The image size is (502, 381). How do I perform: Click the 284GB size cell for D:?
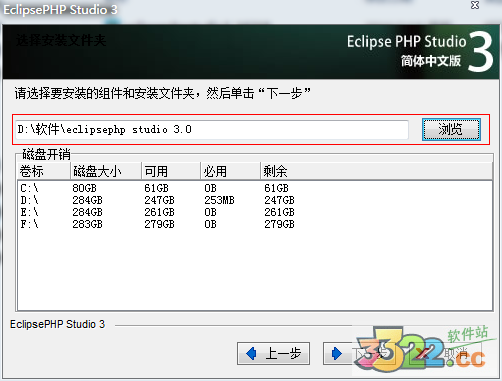tap(87, 200)
